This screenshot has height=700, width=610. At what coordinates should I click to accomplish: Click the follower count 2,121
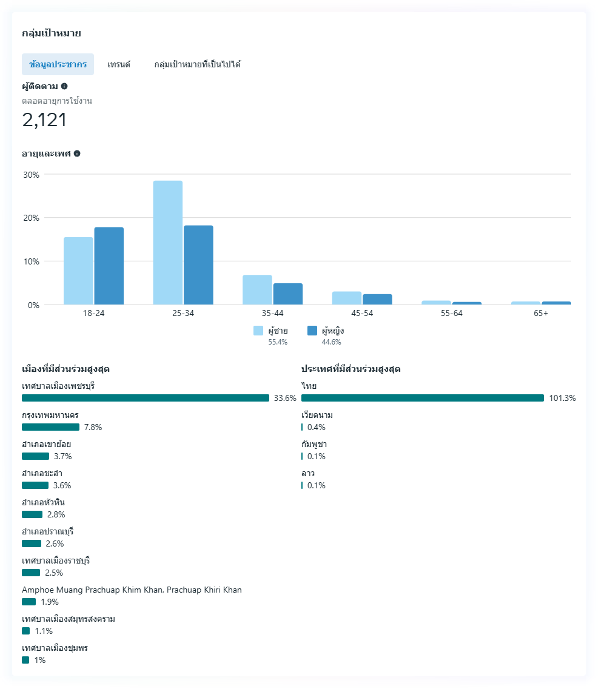click(45, 120)
